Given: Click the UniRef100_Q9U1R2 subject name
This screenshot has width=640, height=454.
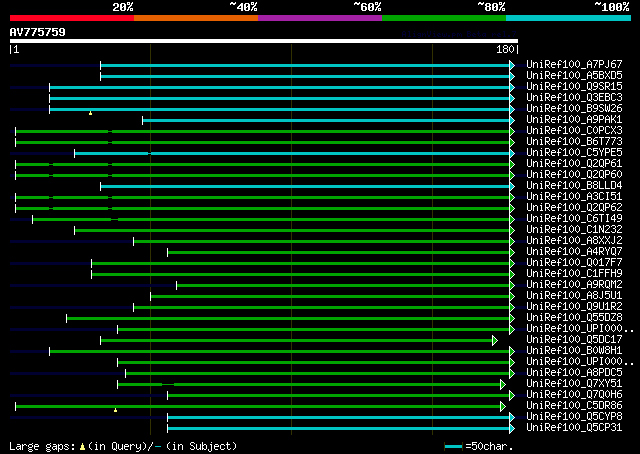Looking at the screenshot, I should point(574,307).
